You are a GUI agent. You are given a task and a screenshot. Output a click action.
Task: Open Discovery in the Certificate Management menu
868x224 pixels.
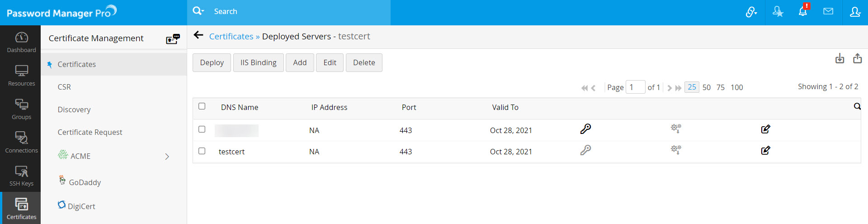coord(74,110)
